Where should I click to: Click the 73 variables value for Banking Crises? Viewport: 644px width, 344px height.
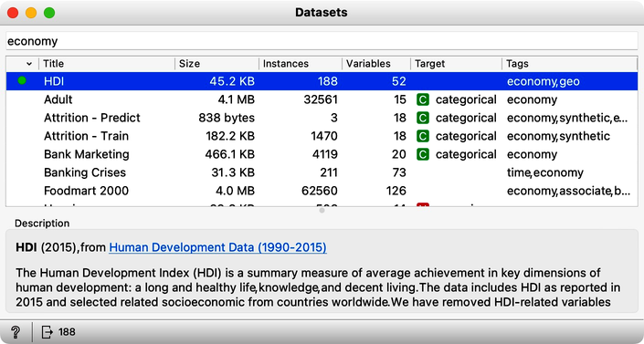coord(399,172)
